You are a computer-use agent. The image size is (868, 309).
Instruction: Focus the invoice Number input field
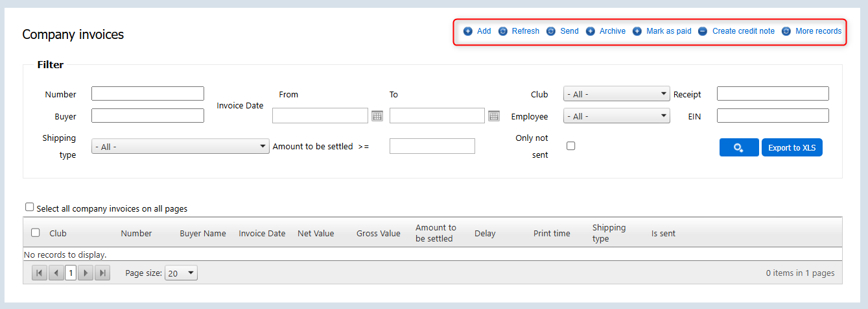point(148,94)
